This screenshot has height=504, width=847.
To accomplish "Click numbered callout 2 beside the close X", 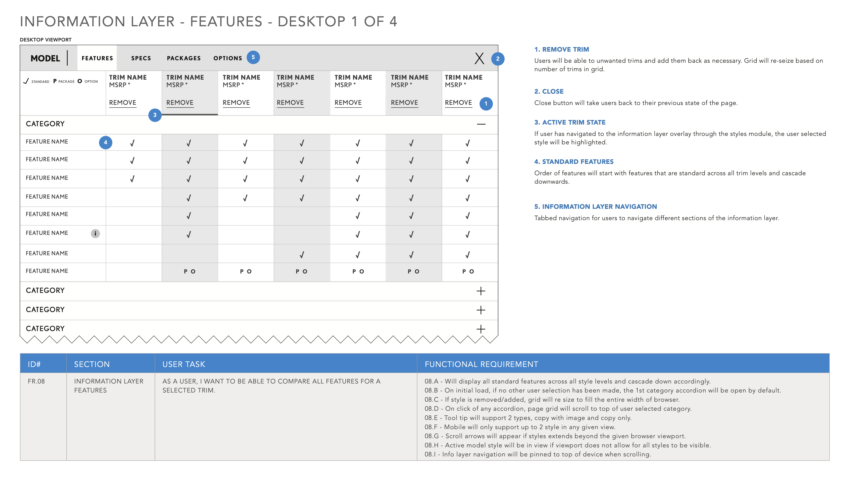I will click(x=497, y=58).
